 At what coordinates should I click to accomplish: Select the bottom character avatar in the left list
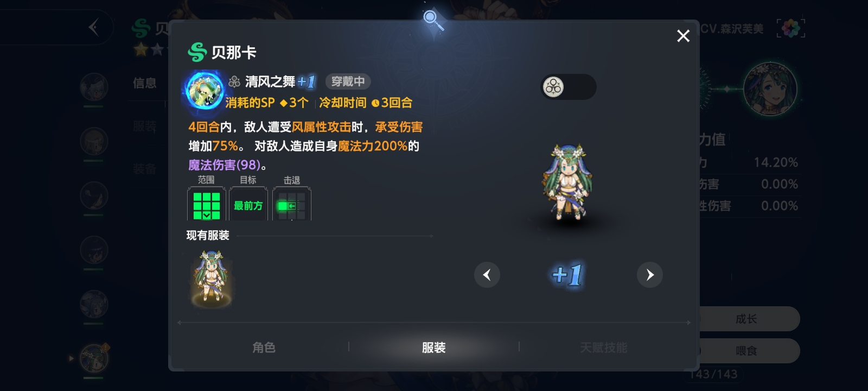coord(94,358)
